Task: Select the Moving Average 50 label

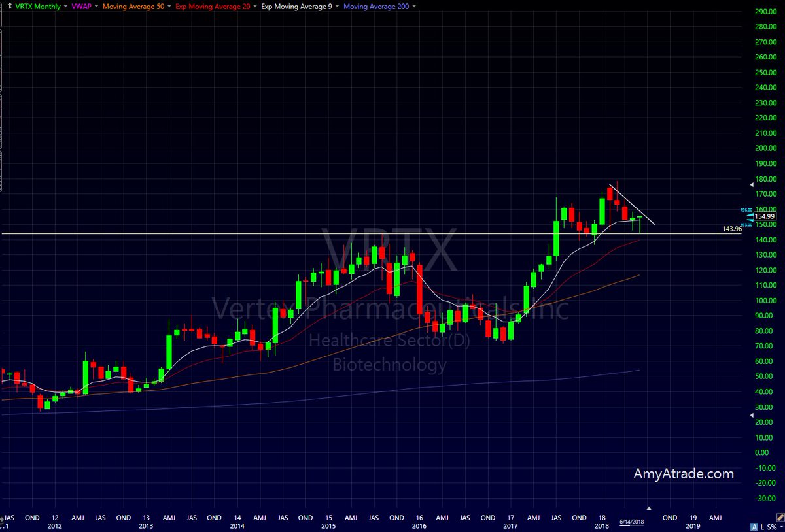Action: click(x=133, y=7)
